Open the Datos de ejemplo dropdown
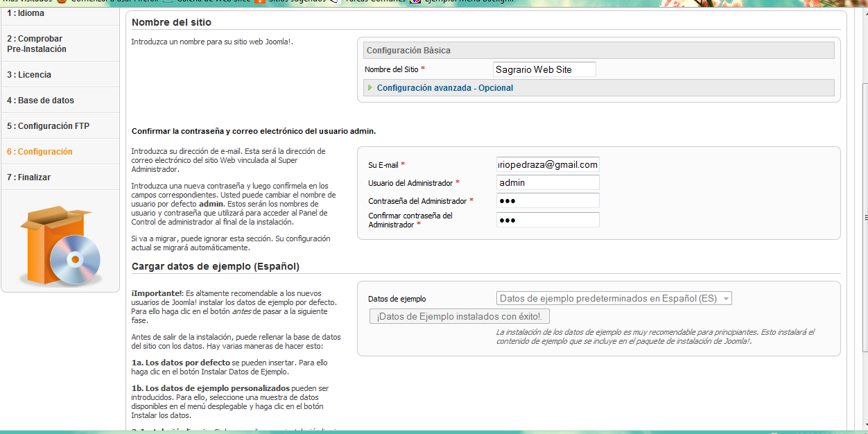The image size is (868, 434). [x=614, y=299]
